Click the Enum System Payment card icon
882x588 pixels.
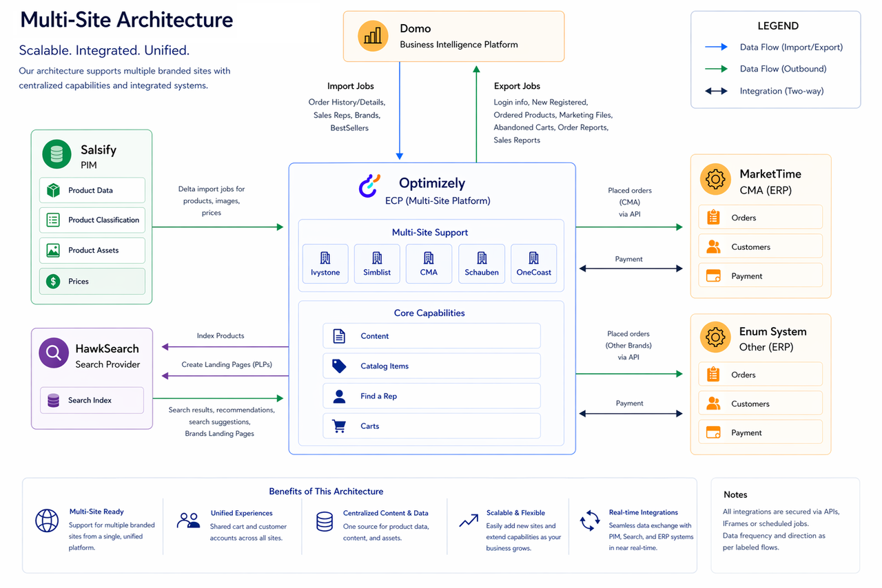[x=713, y=432]
